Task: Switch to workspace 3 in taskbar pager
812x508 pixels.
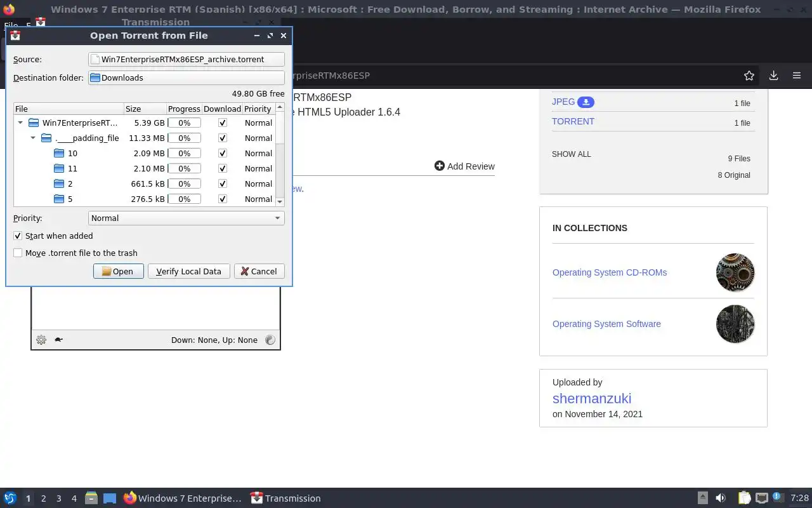Action: [58, 498]
